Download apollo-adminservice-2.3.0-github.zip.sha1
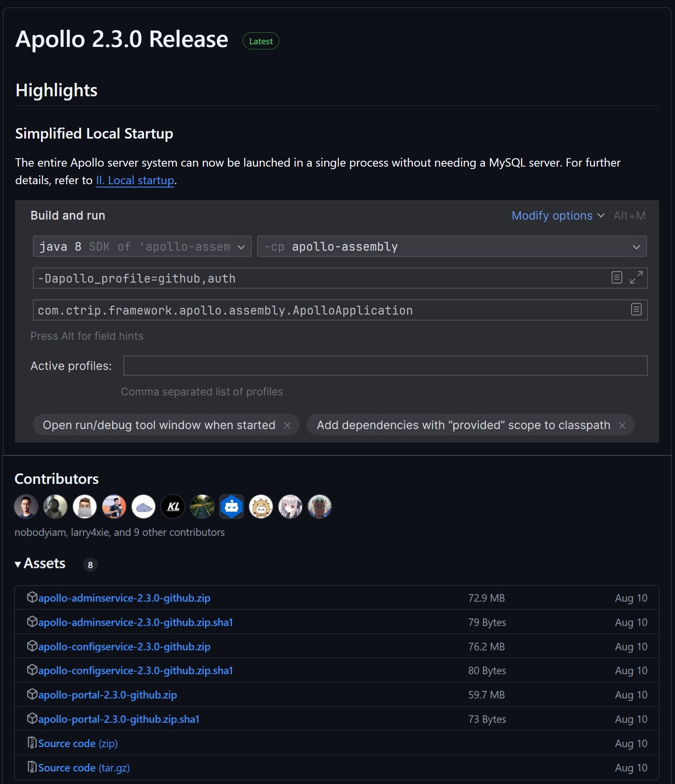Viewport: 675px width, 784px height. pos(136,622)
